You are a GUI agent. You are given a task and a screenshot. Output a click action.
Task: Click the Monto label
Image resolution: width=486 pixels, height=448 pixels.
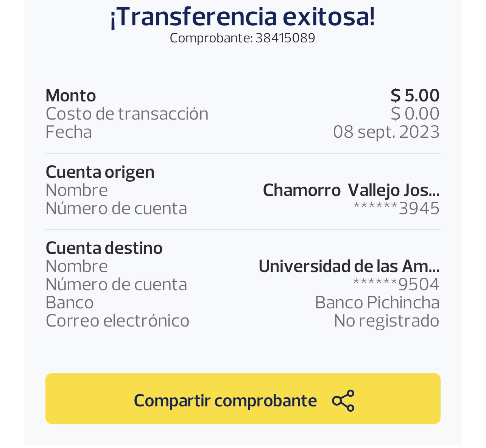click(x=71, y=95)
